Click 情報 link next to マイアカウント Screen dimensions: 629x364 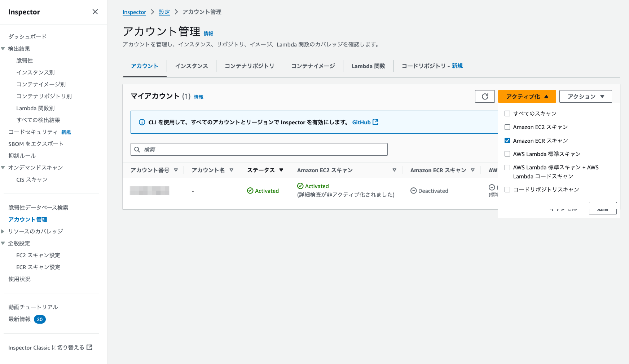(198, 97)
